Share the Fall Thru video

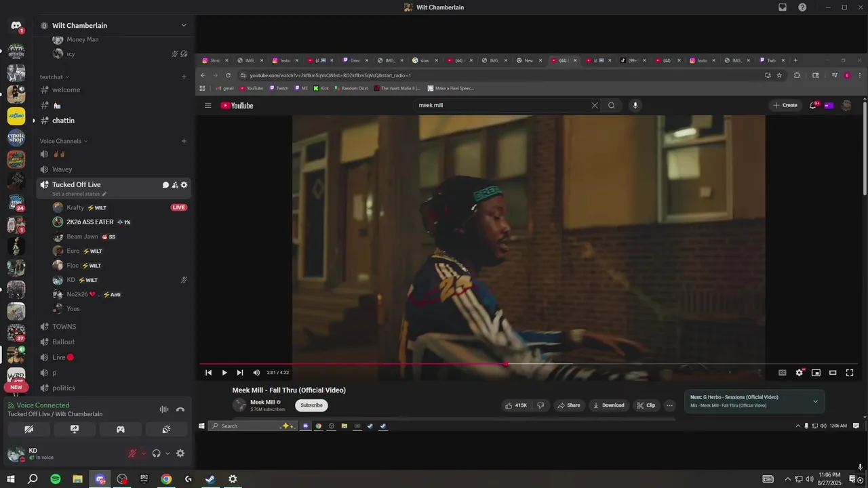pos(569,405)
